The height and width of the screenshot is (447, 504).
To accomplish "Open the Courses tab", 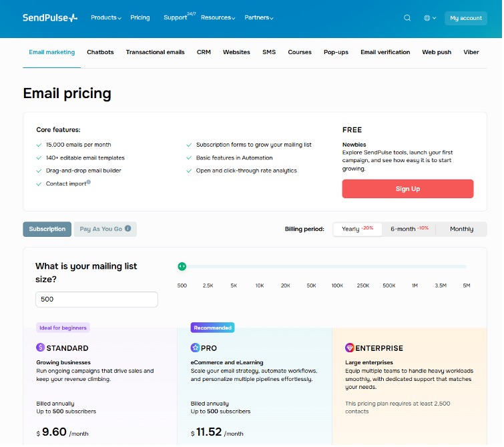I will coord(300,53).
